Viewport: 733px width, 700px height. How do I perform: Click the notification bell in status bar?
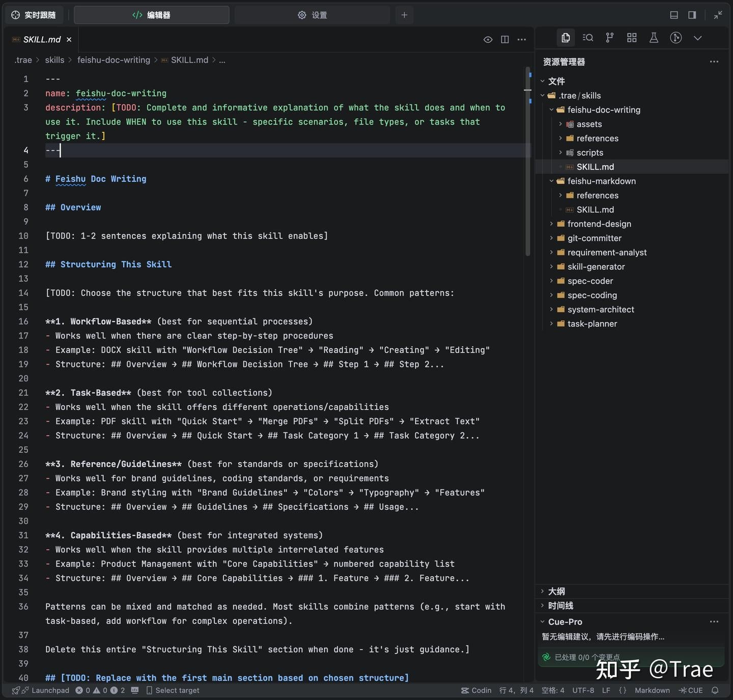click(715, 690)
